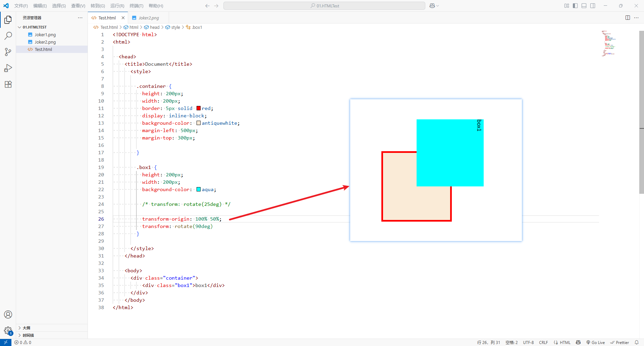Toggle secondary side bar visibility
Screen dimensions: 644x346
[593, 6]
